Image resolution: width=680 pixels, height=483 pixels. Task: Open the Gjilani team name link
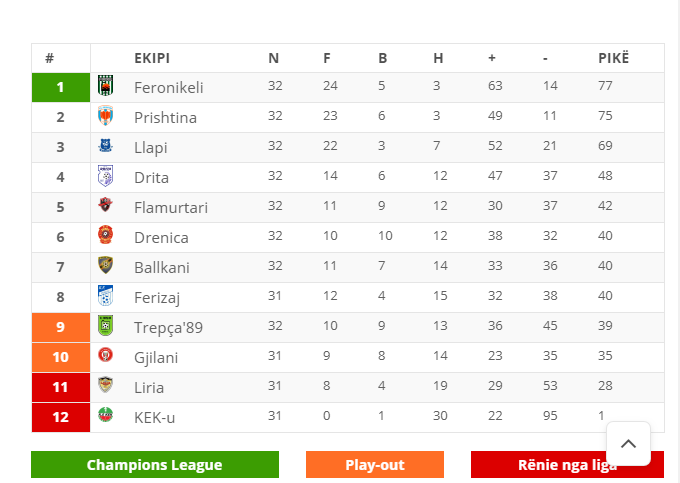pyautogui.click(x=156, y=358)
